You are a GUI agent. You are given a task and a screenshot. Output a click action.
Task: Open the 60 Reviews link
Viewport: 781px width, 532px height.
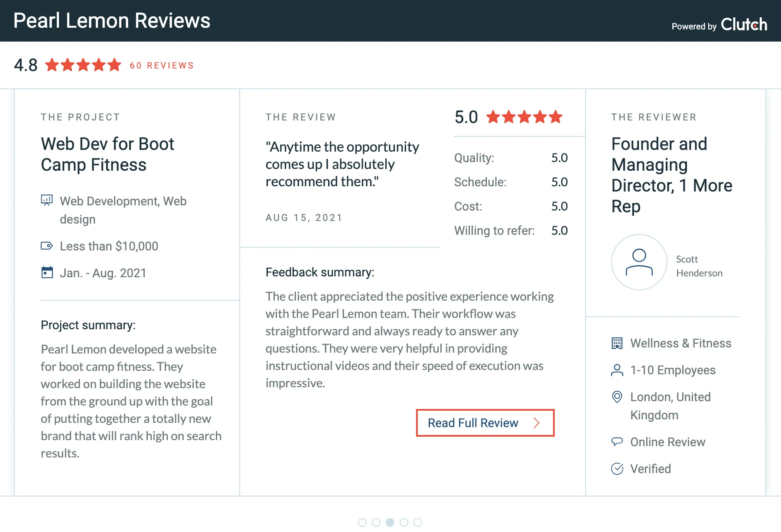[x=162, y=65]
